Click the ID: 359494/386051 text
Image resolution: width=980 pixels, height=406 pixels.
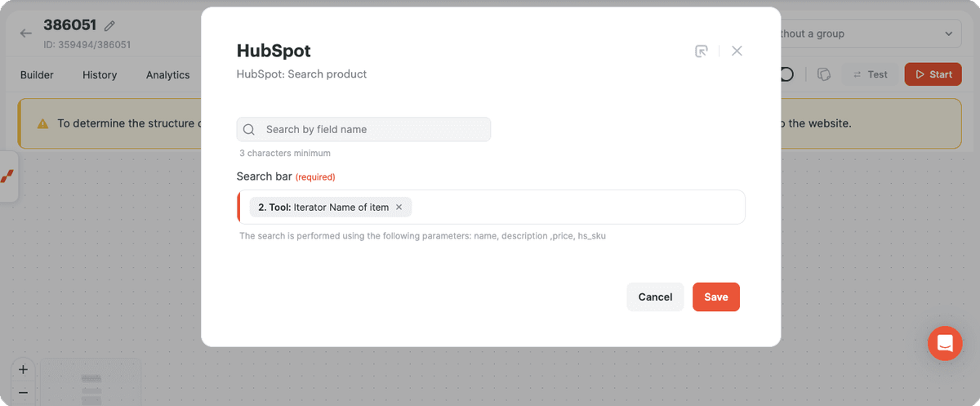[87, 45]
